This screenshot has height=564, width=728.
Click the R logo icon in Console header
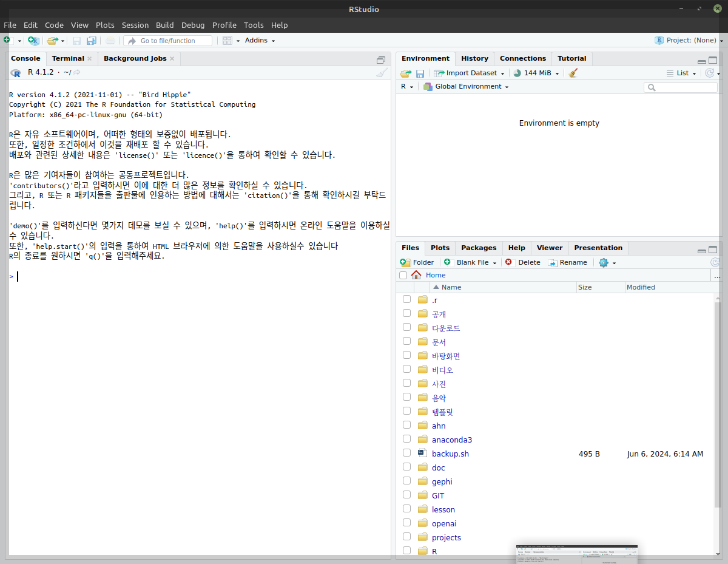click(x=16, y=73)
